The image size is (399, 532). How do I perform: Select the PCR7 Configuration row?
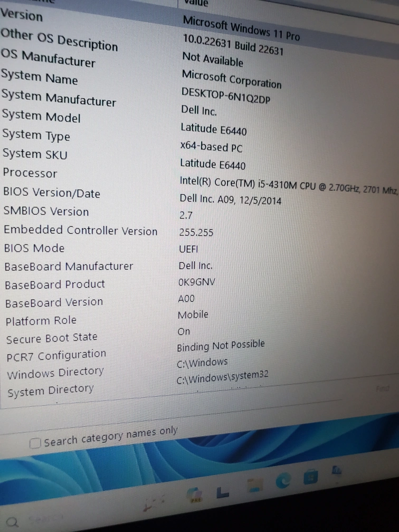coord(56,356)
